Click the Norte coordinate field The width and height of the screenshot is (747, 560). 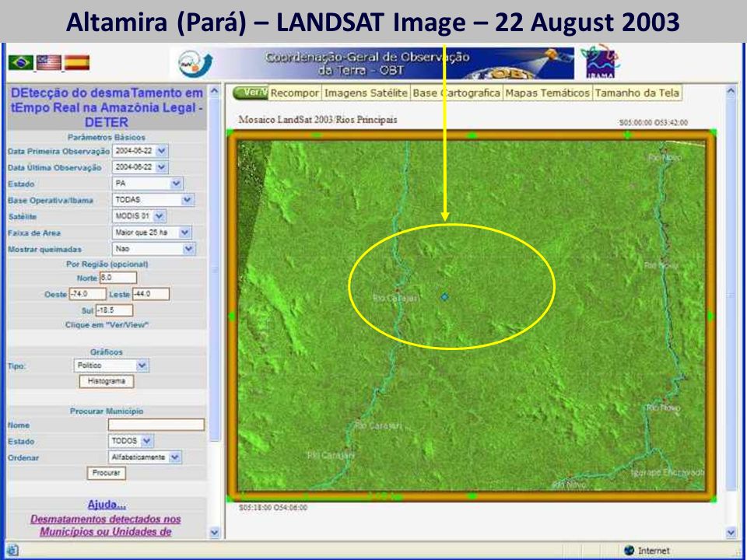point(118,278)
